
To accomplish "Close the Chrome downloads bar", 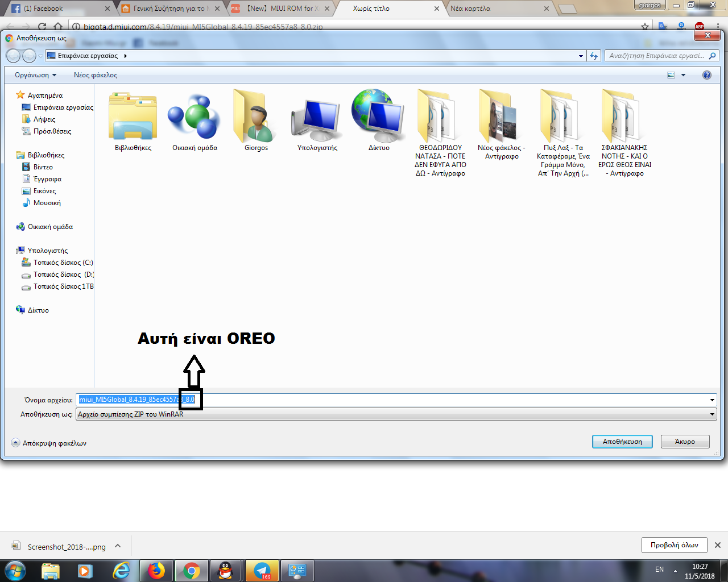I will click(x=718, y=545).
